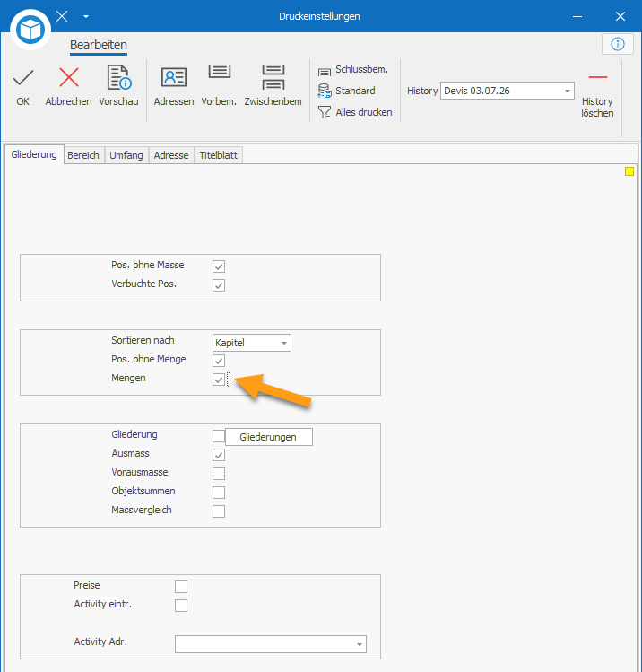Click the Adressen label
The height and width of the screenshot is (672, 642).
pyautogui.click(x=174, y=101)
